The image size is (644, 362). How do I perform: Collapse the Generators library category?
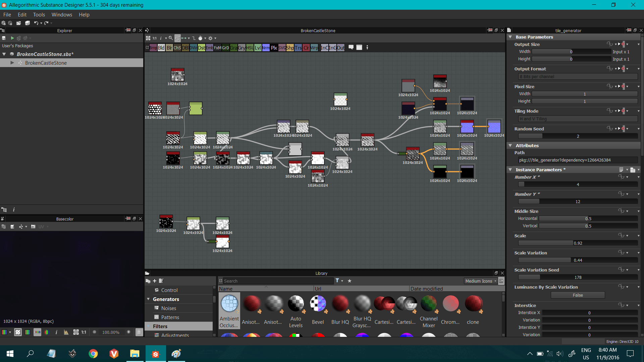(x=148, y=299)
